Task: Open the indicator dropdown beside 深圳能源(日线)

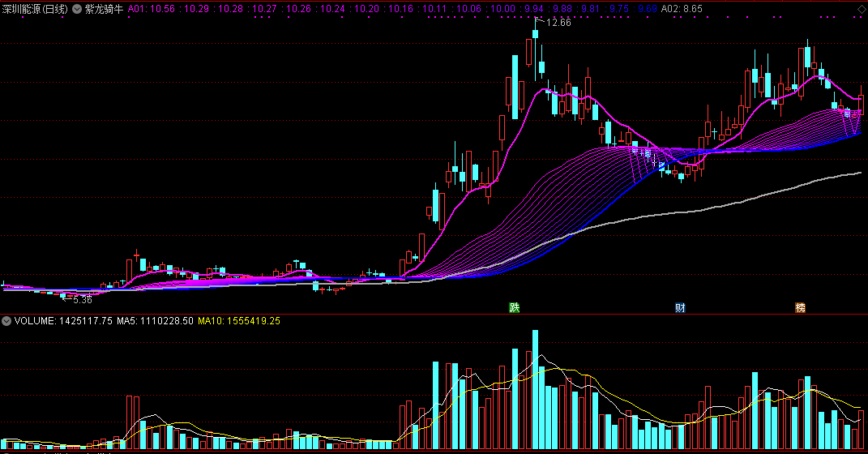Action: [x=77, y=9]
